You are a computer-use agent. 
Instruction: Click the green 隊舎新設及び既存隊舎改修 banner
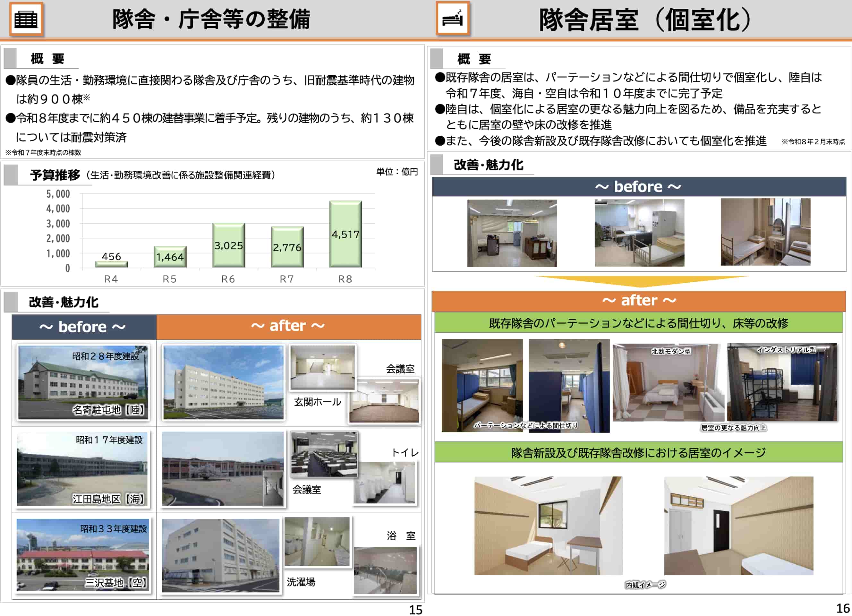[638, 452]
